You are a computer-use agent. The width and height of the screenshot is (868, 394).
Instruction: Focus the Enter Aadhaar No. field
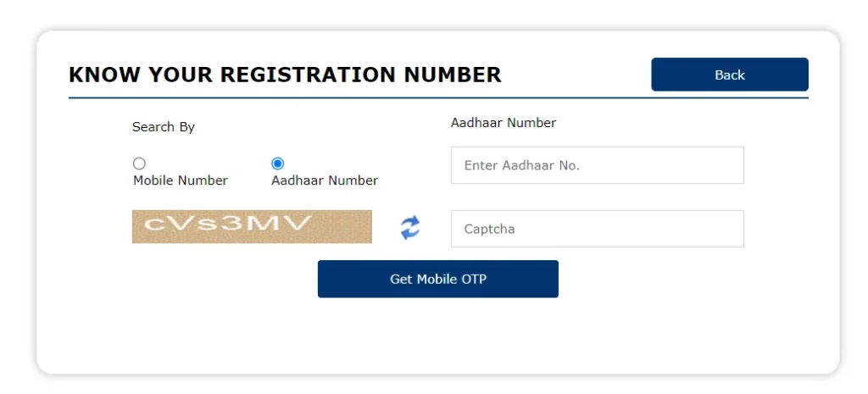(x=598, y=165)
